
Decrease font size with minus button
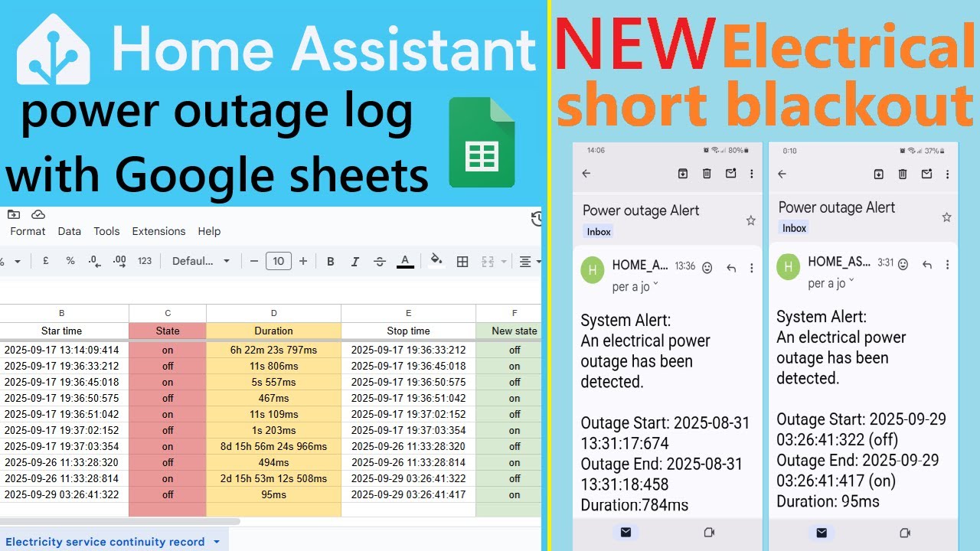[x=254, y=261]
